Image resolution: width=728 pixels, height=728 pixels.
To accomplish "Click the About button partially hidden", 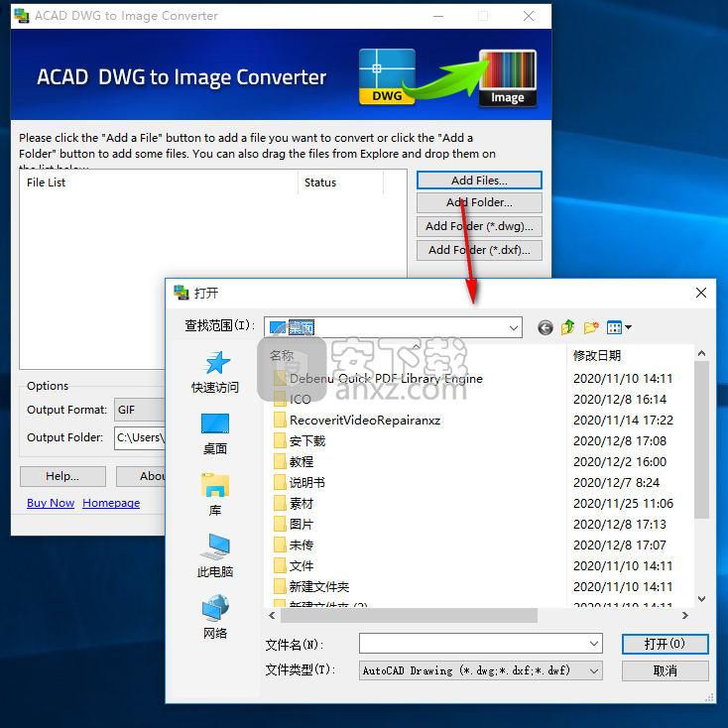I will point(141,476).
